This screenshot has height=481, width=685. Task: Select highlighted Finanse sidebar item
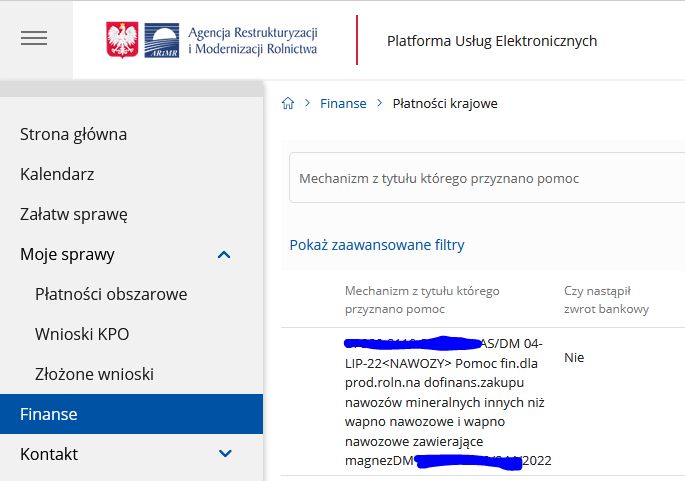coord(131,414)
